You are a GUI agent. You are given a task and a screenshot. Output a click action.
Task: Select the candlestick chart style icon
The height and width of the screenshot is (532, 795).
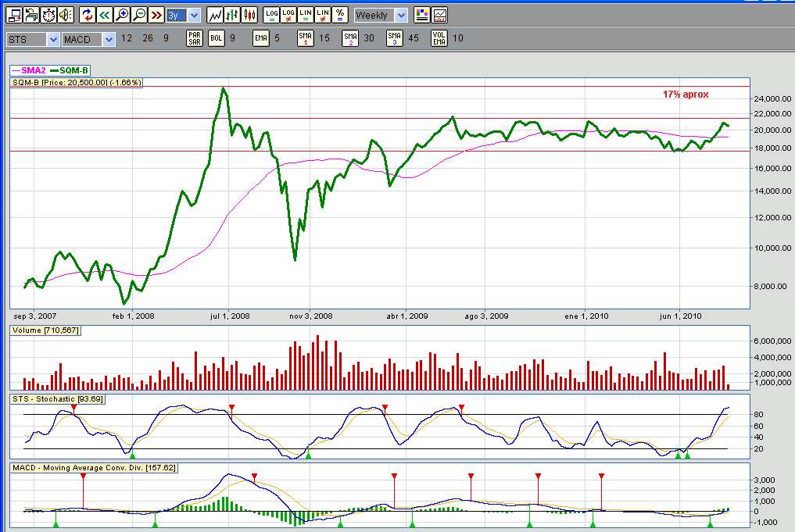pos(249,15)
